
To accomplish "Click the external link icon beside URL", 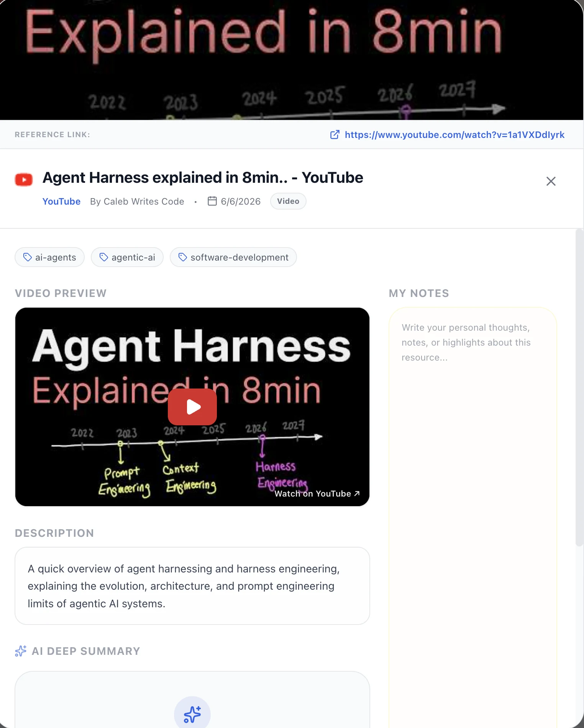I will pos(335,135).
